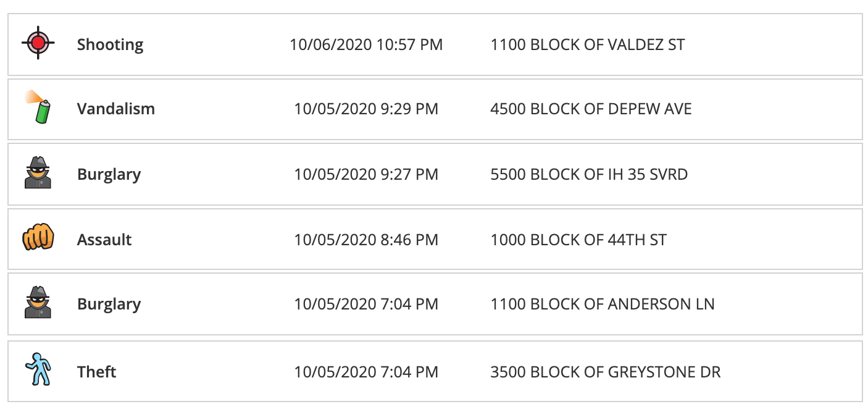Select the Assault incident label

(x=104, y=239)
